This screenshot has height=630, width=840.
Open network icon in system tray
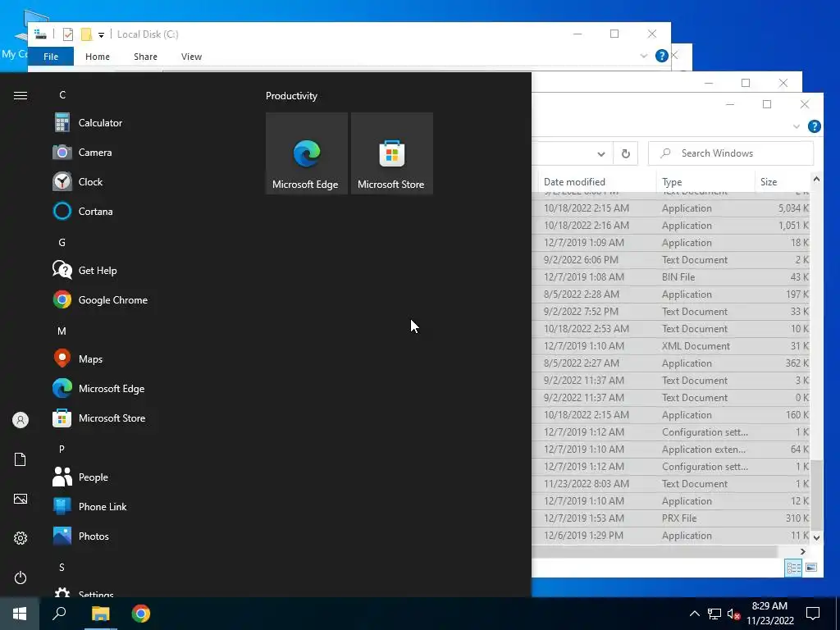(714, 614)
